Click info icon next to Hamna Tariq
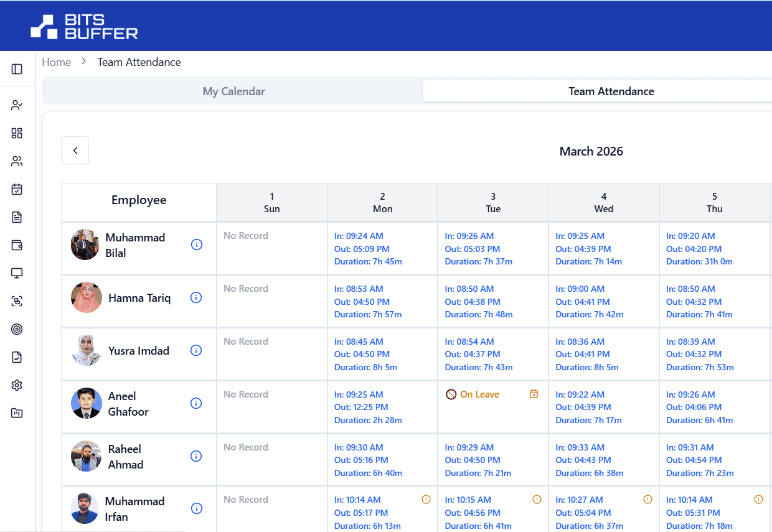772x532 pixels. pyautogui.click(x=196, y=297)
